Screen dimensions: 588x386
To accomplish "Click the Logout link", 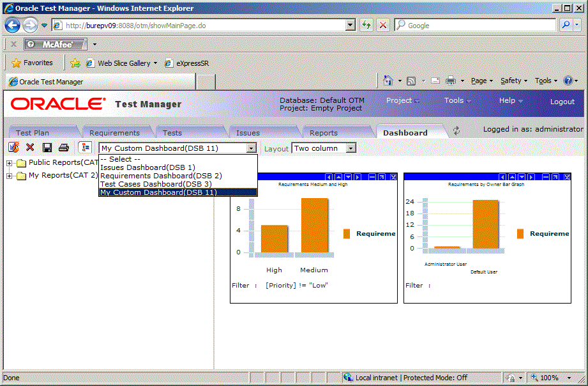I will tap(562, 102).
